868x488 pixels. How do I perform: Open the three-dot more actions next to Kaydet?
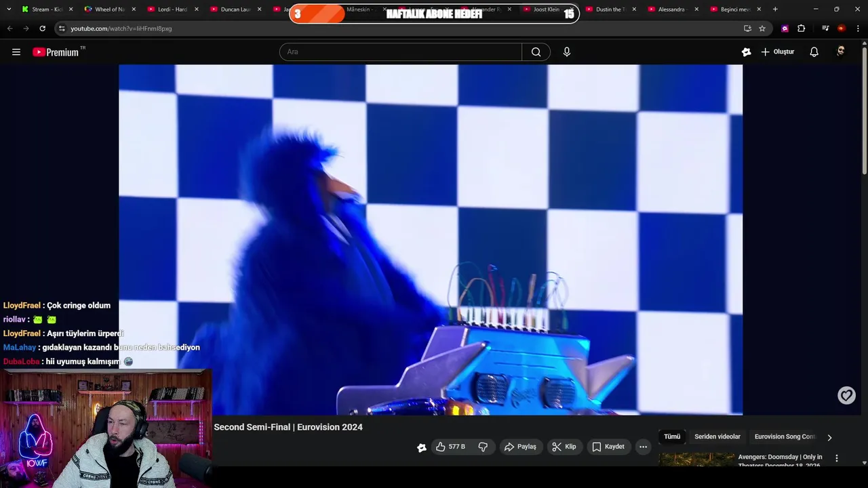click(x=643, y=447)
